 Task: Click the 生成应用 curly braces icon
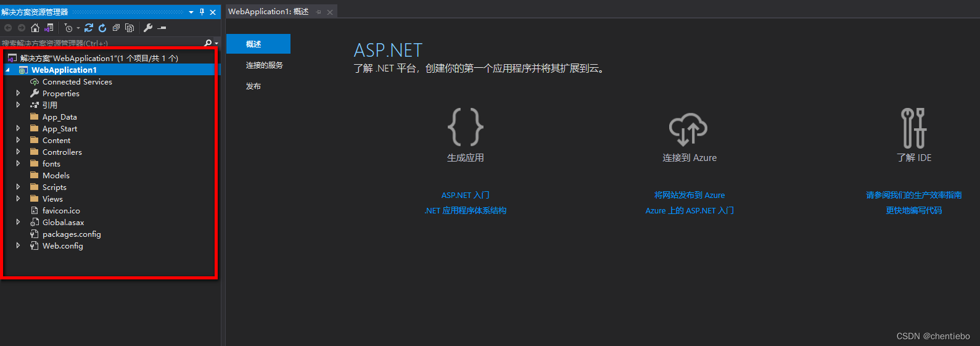466,127
